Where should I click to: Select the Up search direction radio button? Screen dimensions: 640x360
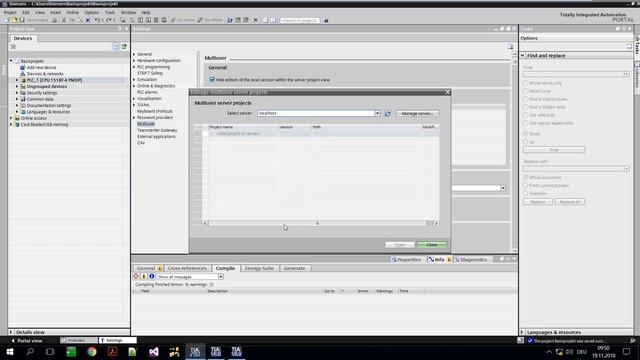click(x=526, y=142)
